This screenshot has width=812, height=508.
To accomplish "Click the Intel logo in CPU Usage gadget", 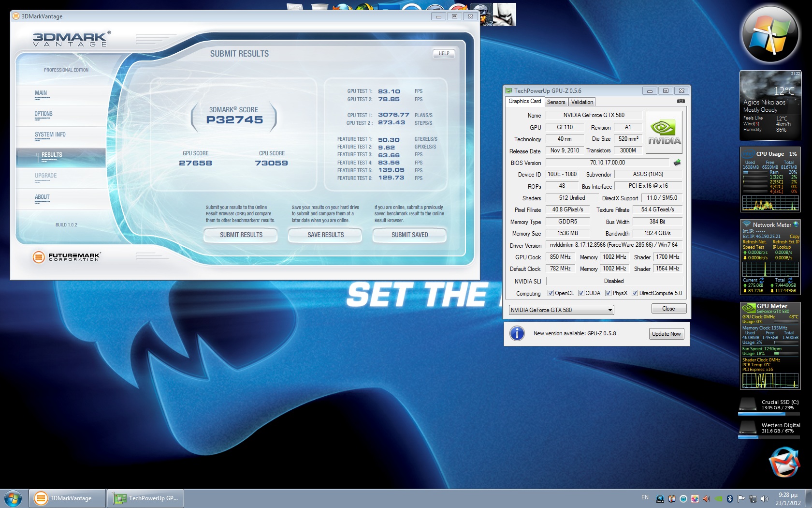I will (748, 154).
